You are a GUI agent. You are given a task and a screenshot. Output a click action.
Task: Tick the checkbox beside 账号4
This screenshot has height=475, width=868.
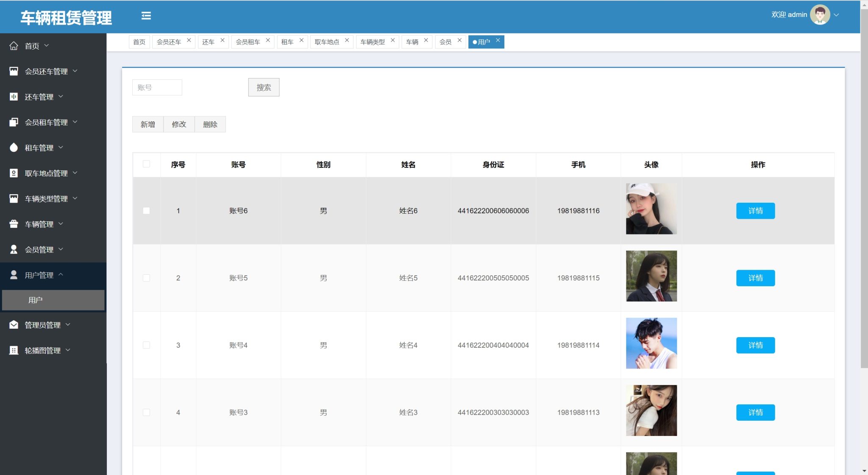[147, 345]
